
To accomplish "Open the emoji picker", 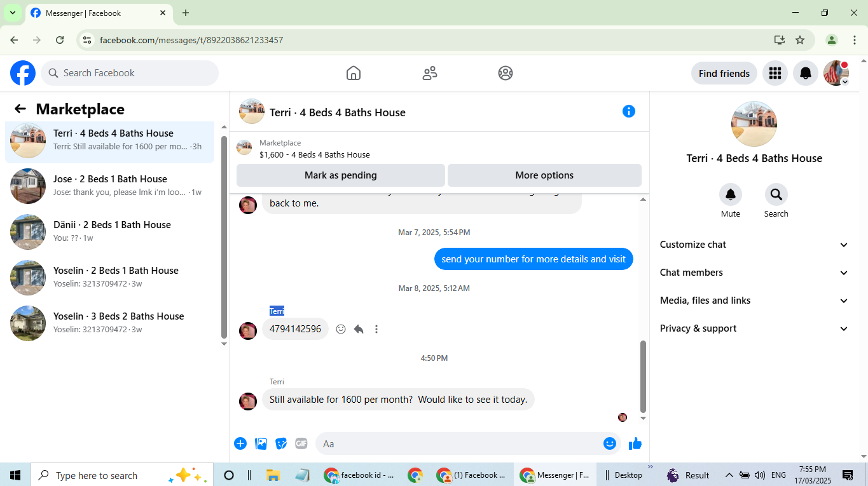I will 610,443.
